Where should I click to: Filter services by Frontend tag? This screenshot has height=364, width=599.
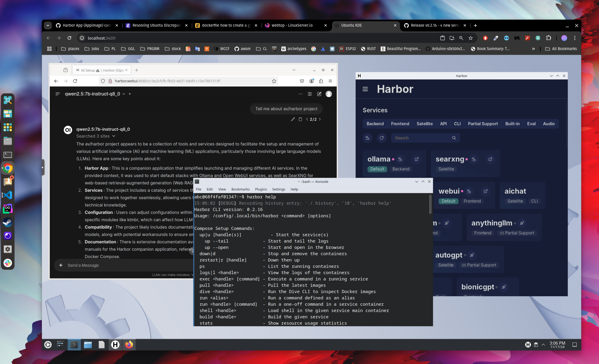coord(400,124)
